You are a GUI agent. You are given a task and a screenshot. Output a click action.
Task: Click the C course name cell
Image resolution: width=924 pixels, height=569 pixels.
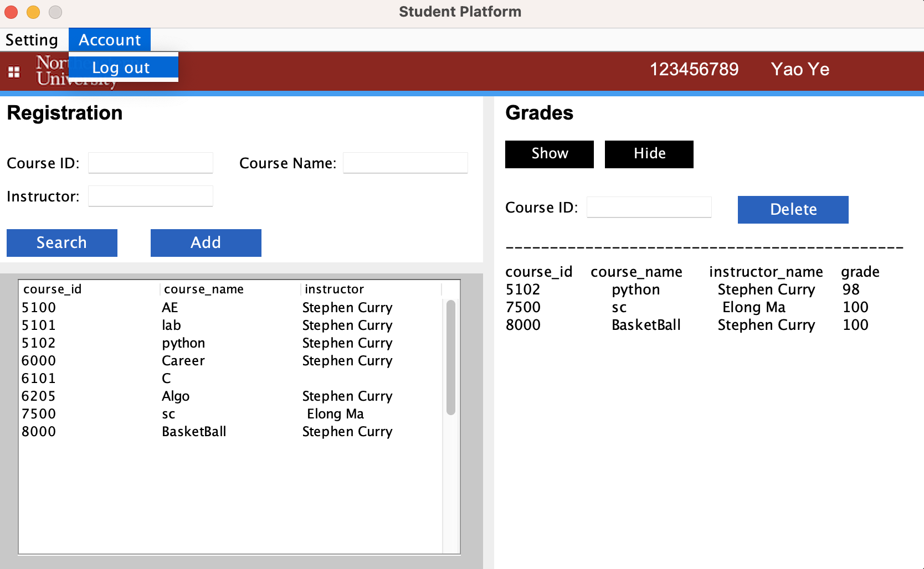pos(166,379)
